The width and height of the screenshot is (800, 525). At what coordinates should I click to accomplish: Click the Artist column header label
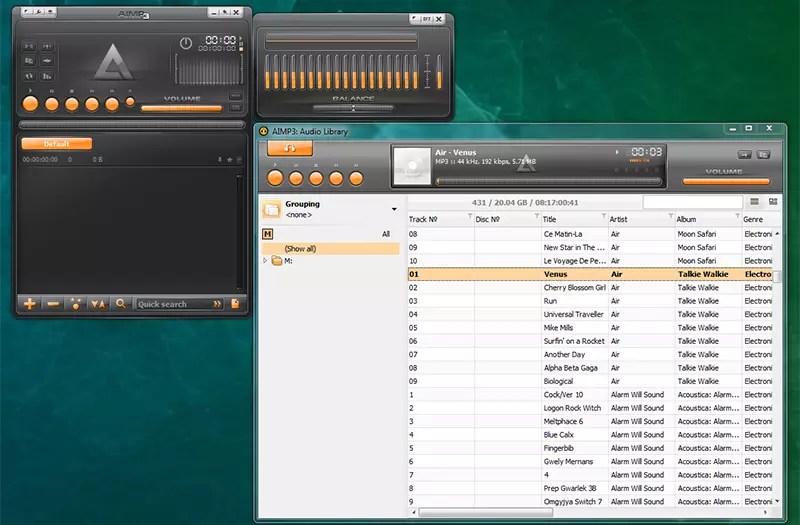618,219
